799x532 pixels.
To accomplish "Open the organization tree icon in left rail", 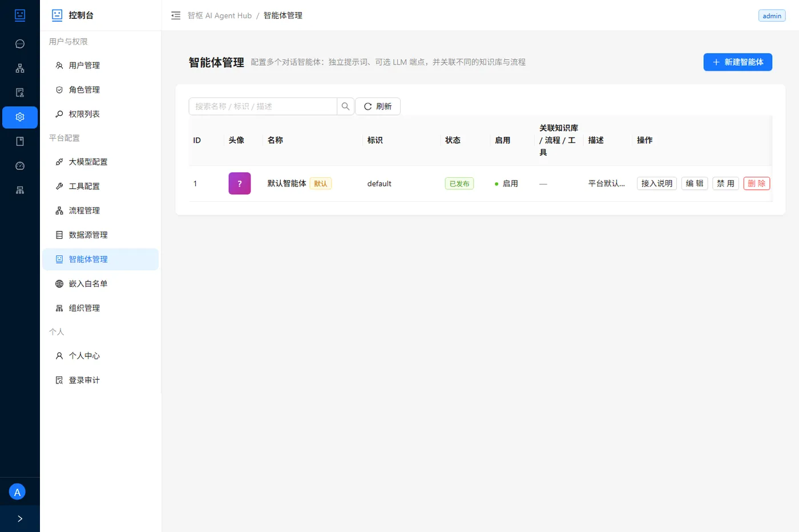I will 20,190.
